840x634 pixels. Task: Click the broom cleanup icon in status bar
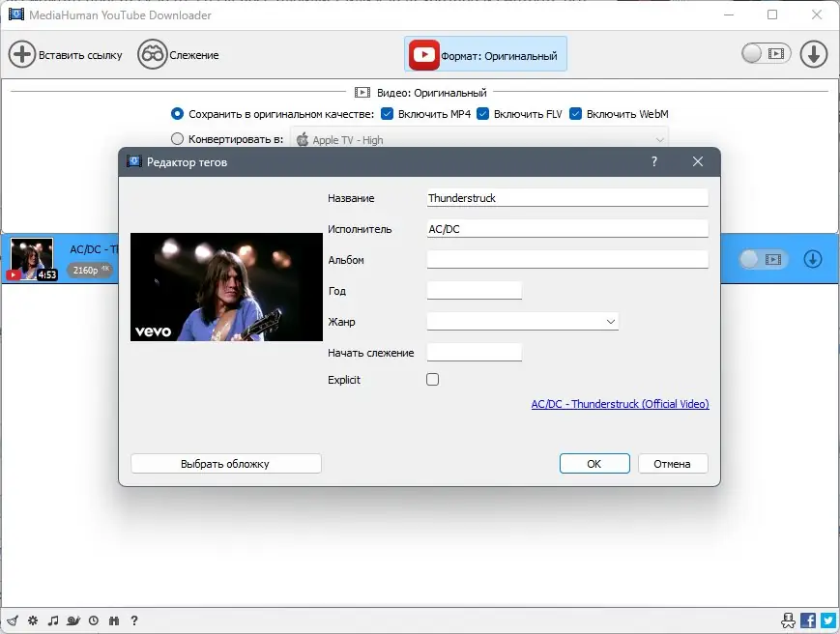point(13,620)
